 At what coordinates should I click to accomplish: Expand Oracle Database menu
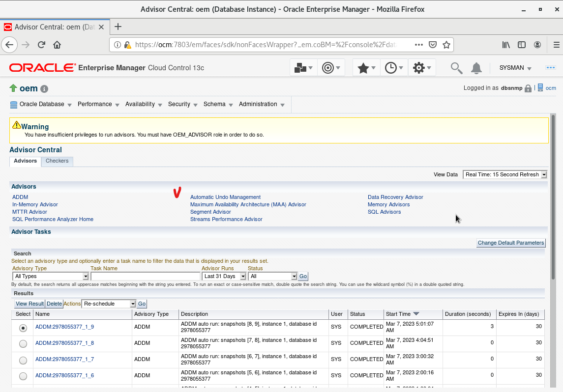point(41,104)
